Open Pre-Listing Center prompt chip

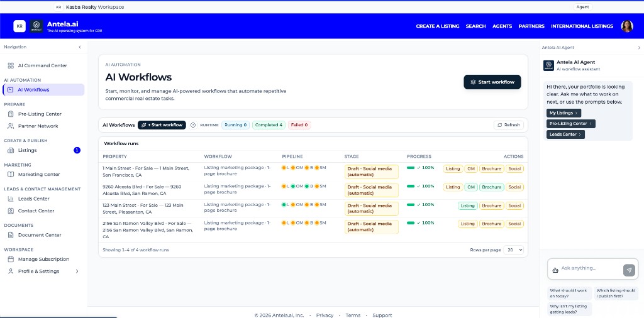click(570, 124)
